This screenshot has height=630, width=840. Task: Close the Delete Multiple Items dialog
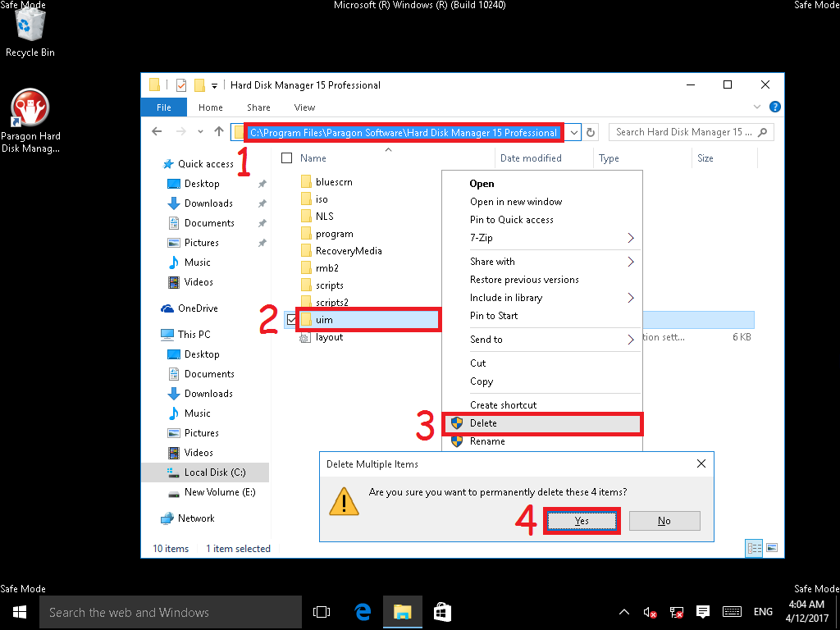[701, 464]
